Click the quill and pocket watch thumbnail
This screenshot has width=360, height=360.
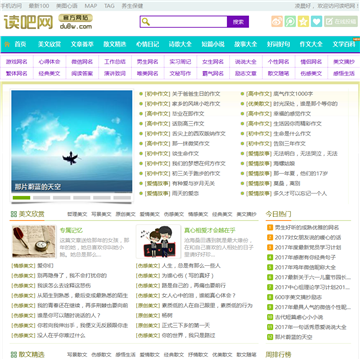pyautogui.click(x=34, y=241)
